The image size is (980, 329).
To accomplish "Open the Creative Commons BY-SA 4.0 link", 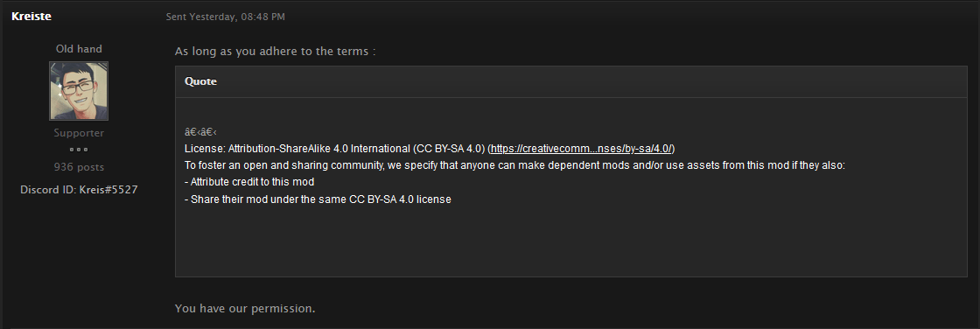I will tap(581, 148).
